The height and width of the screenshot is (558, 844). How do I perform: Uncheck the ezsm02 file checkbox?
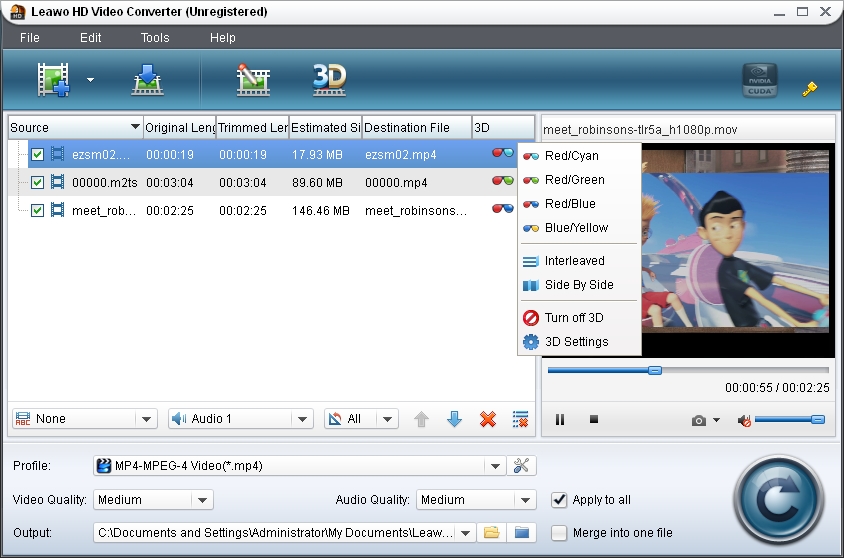point(37,154)
